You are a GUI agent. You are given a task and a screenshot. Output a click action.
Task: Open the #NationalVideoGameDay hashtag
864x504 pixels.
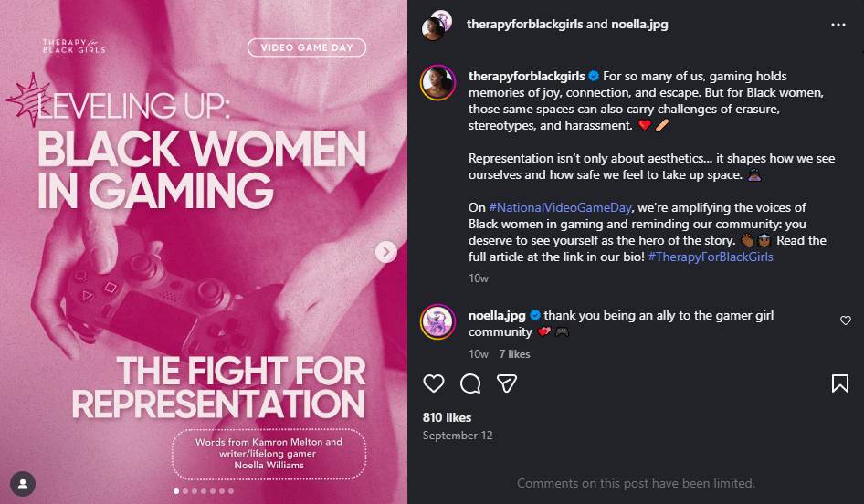tap(560, 207)
